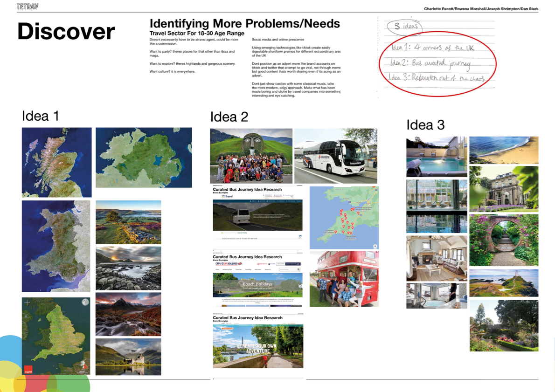Click the Idea 1 heading
The width and height of the screenshot is (555, 392).
41,116
